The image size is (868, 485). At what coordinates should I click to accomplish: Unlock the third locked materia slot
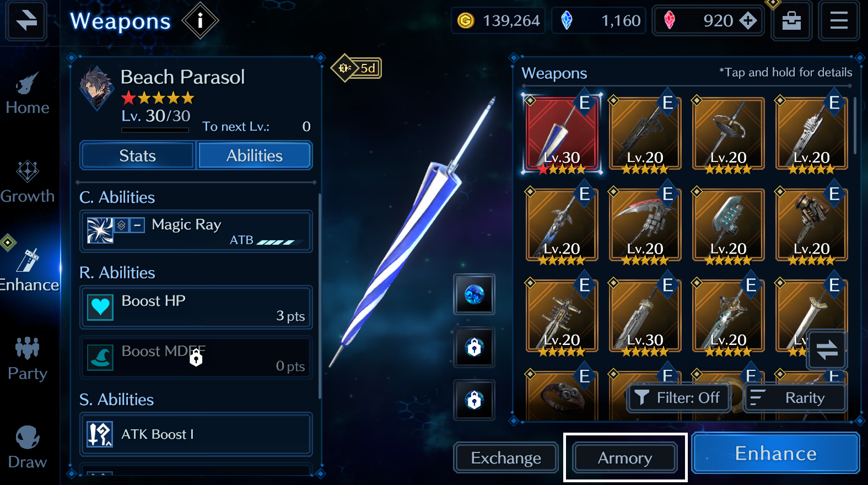click(474, 400)
